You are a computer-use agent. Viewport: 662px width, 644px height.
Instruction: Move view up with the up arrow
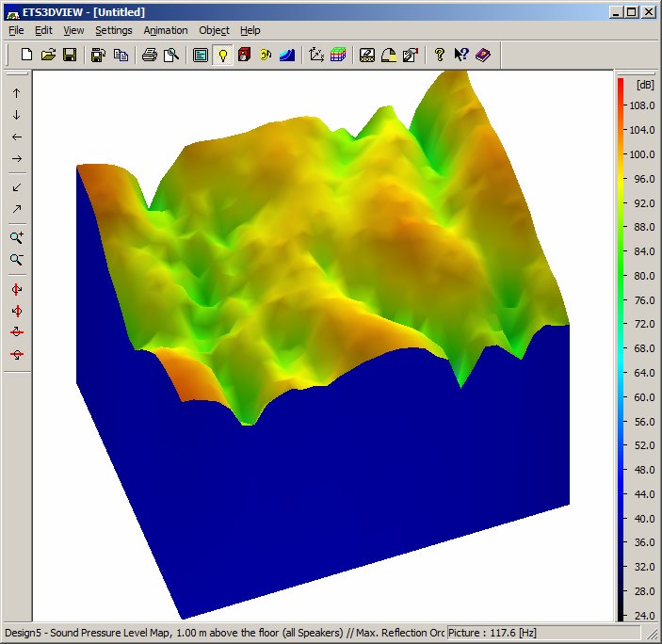(x=17, y=93)
